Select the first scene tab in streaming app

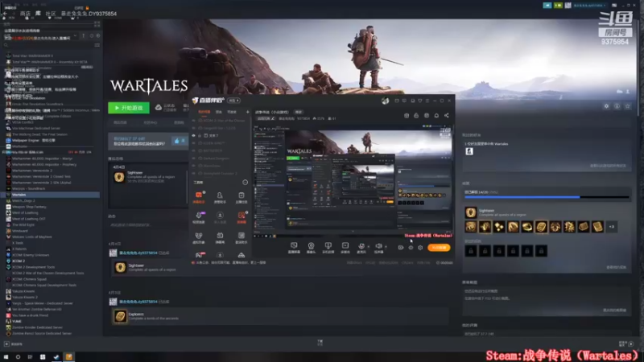click(204, 112)
